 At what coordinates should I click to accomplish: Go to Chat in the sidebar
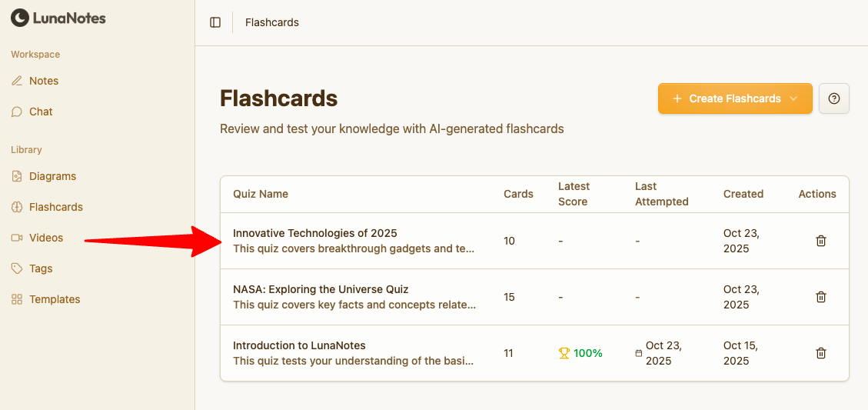click(41, 112)
